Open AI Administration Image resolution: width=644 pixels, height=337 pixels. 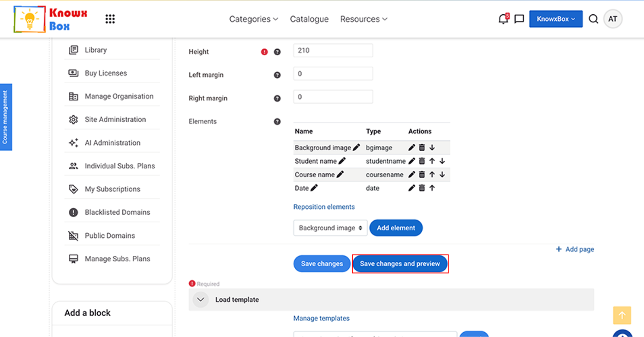click(112, 143)
